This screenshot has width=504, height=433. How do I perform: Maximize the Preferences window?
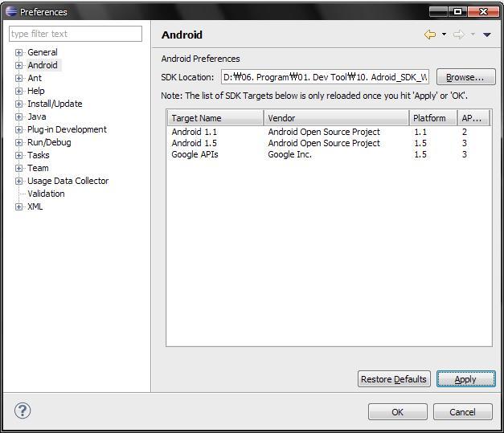[457, 12]
